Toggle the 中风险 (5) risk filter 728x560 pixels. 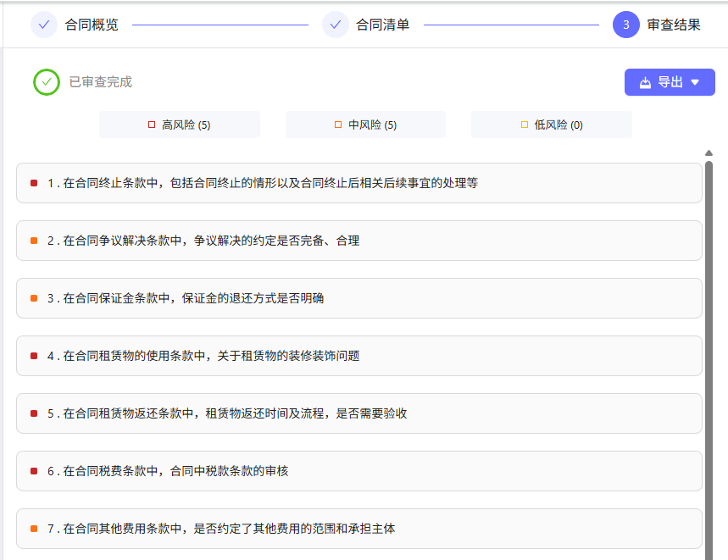point(365,124)
